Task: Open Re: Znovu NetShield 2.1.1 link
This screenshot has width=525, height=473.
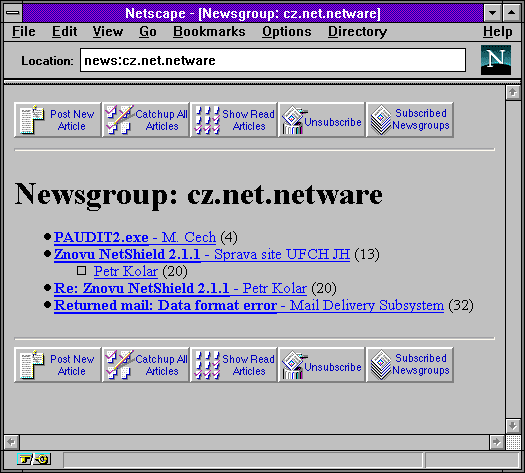Action: click(x=180, y=288)
